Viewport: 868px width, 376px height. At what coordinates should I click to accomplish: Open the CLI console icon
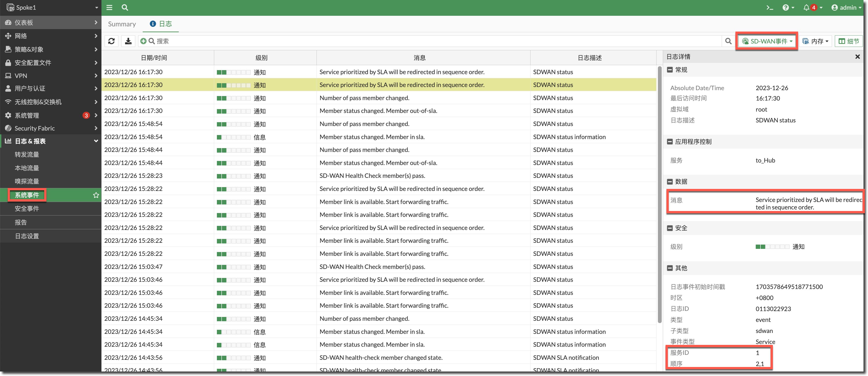770,7
